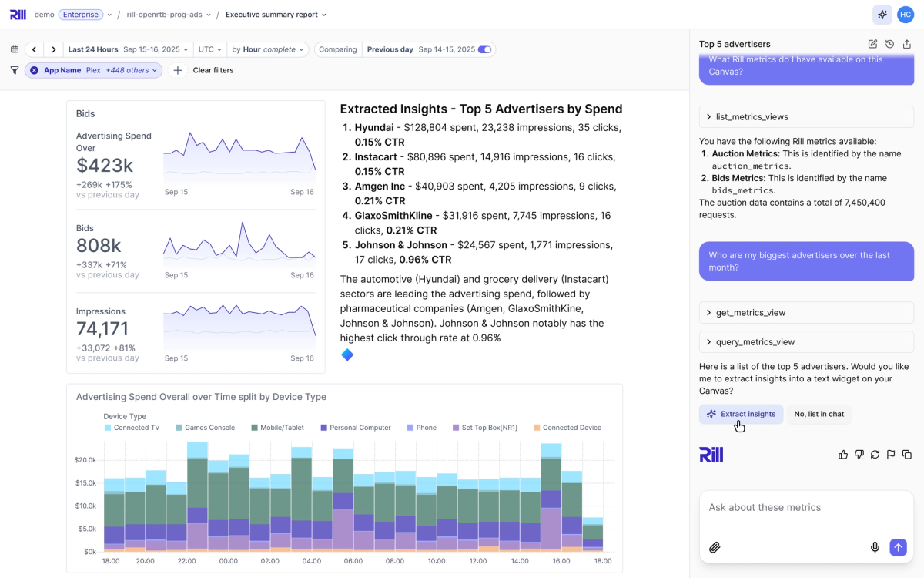Remove the App Name filter chip
This screenshot has width=924, height=578.
[x=34, y=70]
